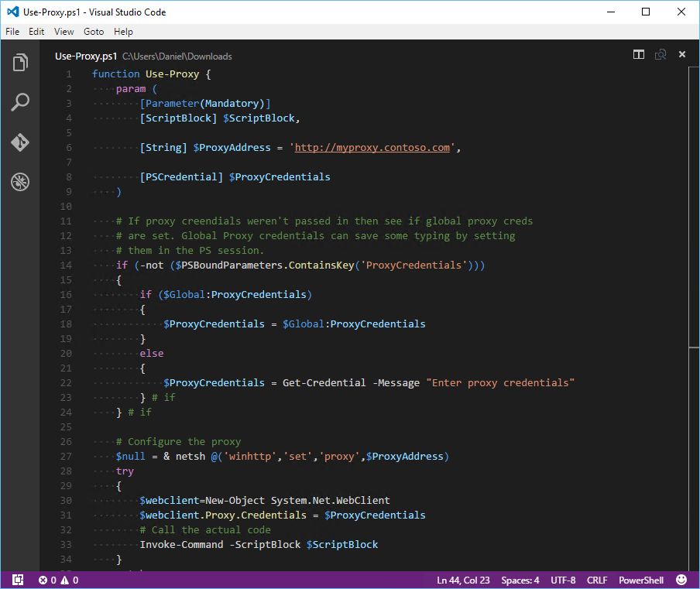Click the status bar icon left of error count
700x589 pixels.
pyautogui.click(x=17, y=580)
